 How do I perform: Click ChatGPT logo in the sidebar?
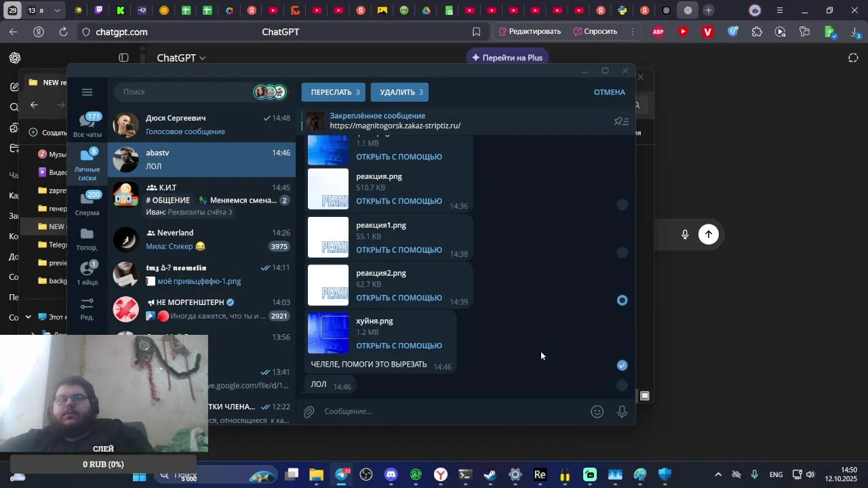(x=15, y=58)
